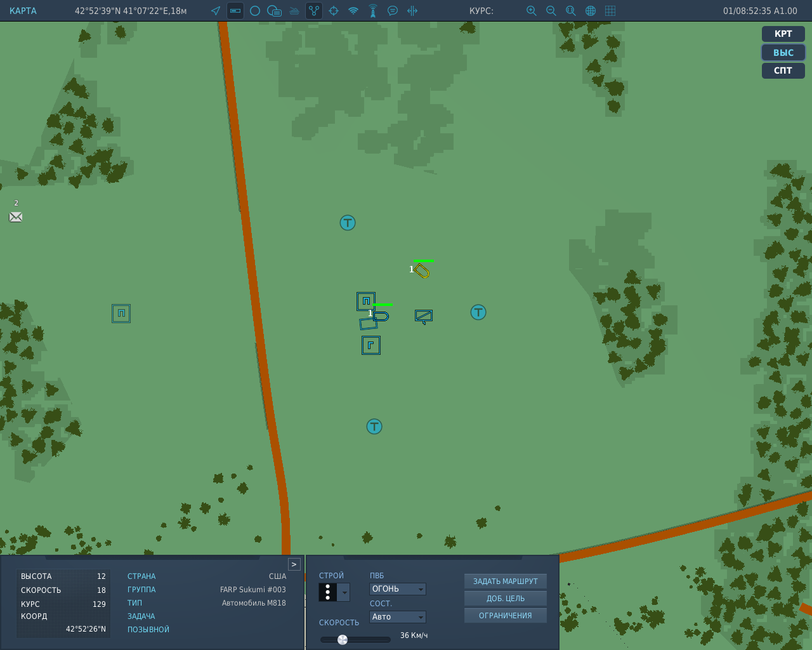This screenshot has width=812, height=650.
Task: Select the T marker east of FARP
Action: pos(478,312)
